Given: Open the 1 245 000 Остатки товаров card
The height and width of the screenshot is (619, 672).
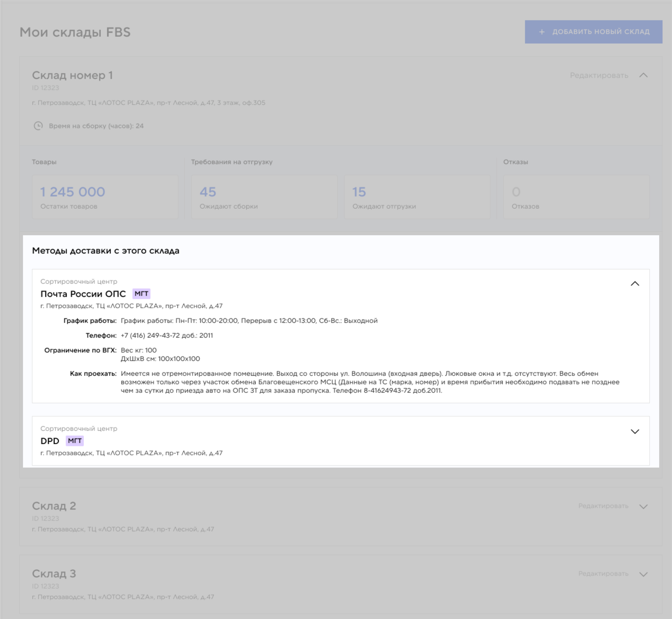Looking at the screenshot, I should [105, 197].
